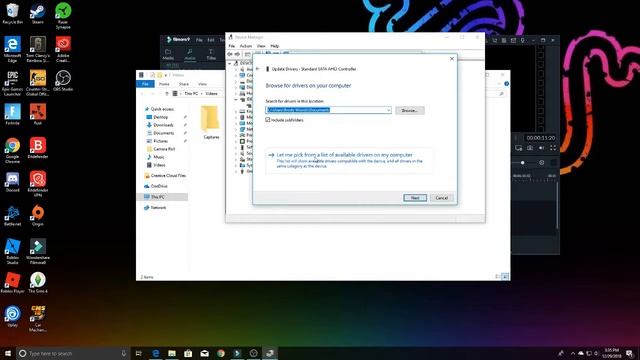Select Documents in File Explorer sidebar
The height and width of the screenshot is (360, 640).
[164, 133]
